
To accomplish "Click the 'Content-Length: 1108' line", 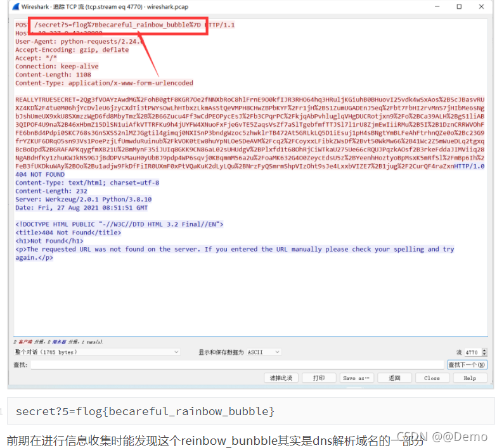I will point(53,75).
